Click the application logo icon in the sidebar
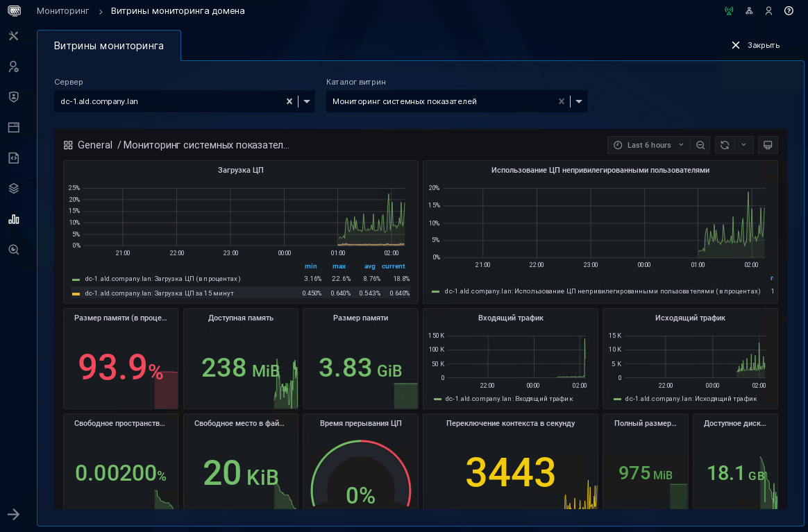Image resolution: width=808 pixels, height=532 pixels. tap(14, 10)
